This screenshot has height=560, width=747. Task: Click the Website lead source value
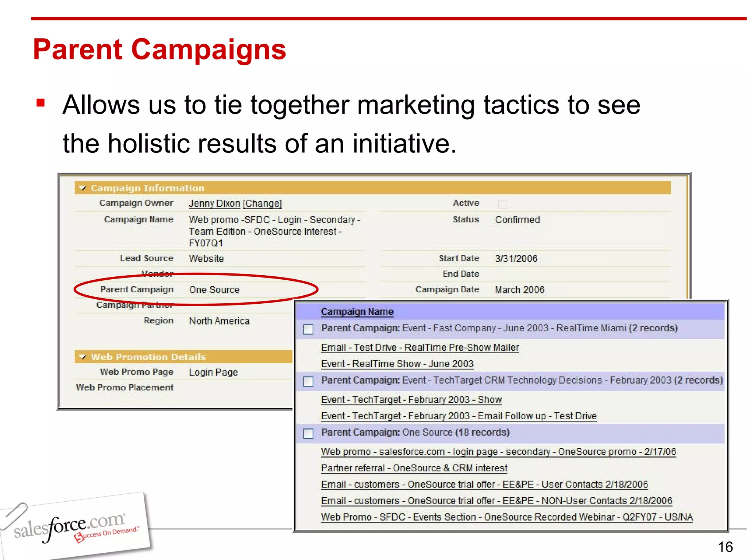click(x=206, y=259)
